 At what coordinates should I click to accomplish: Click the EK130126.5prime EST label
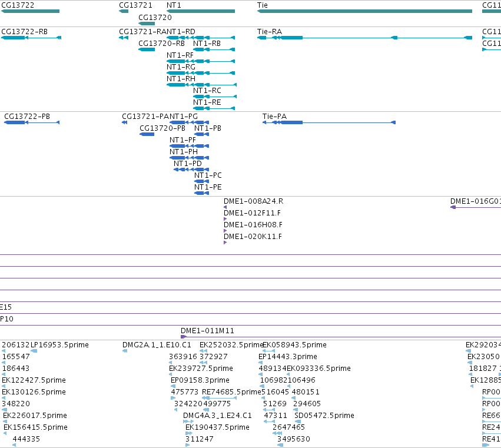[34, 392]
